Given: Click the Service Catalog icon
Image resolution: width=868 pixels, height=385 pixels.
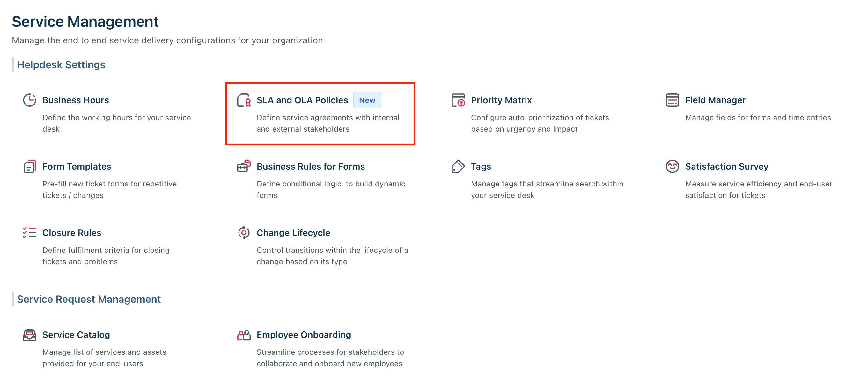Looking at the screenshot, I should (30, 335).
